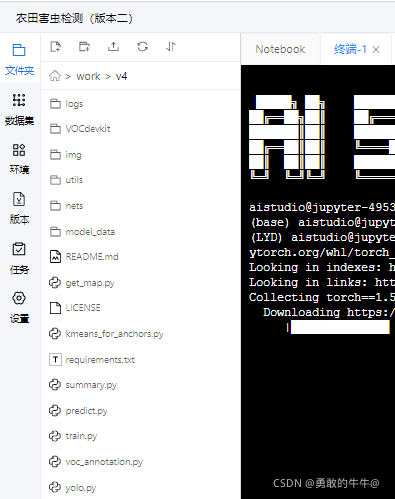Switch to the Notebook tab
This screenshot has height=499, width=395.
(x=280, y=49)
